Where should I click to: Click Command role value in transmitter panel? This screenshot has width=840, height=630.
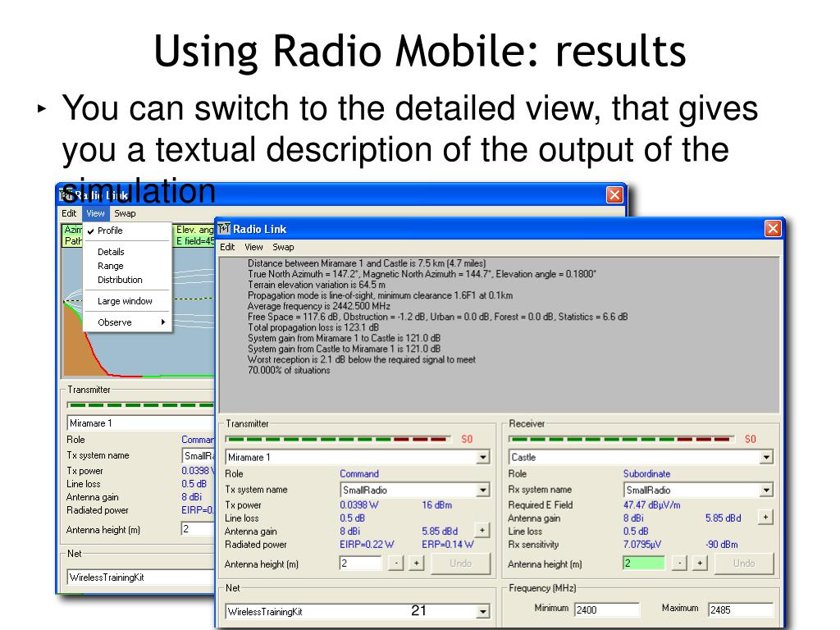[359, 473]
